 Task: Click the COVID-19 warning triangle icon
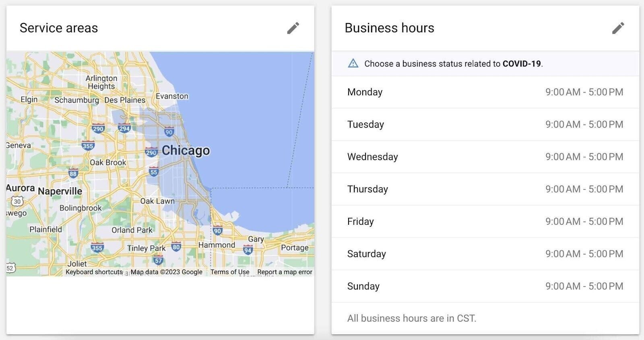pyautogui.click(x=353, y=63)
